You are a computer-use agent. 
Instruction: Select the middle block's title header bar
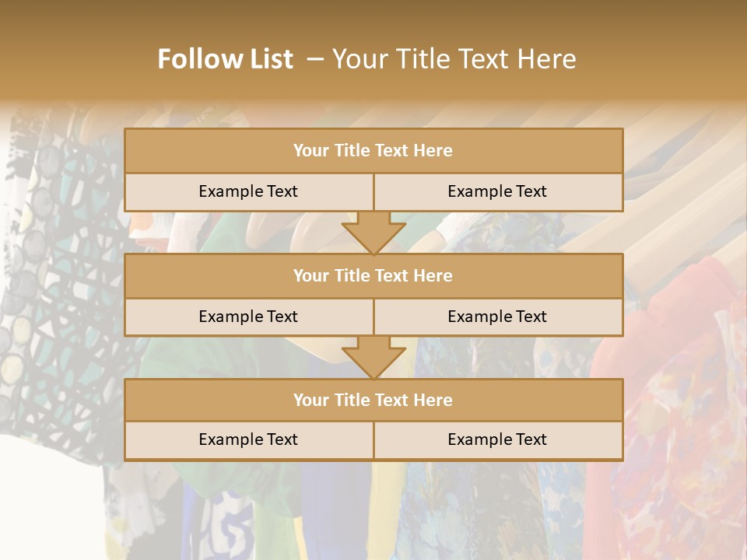coord(373,275)
